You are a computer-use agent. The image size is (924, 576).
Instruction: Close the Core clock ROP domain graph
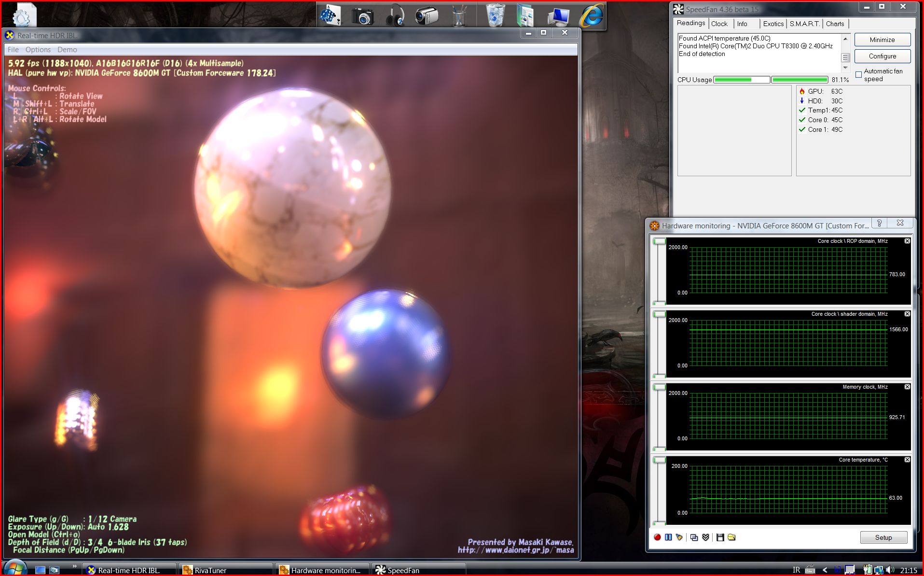[907, 241]
